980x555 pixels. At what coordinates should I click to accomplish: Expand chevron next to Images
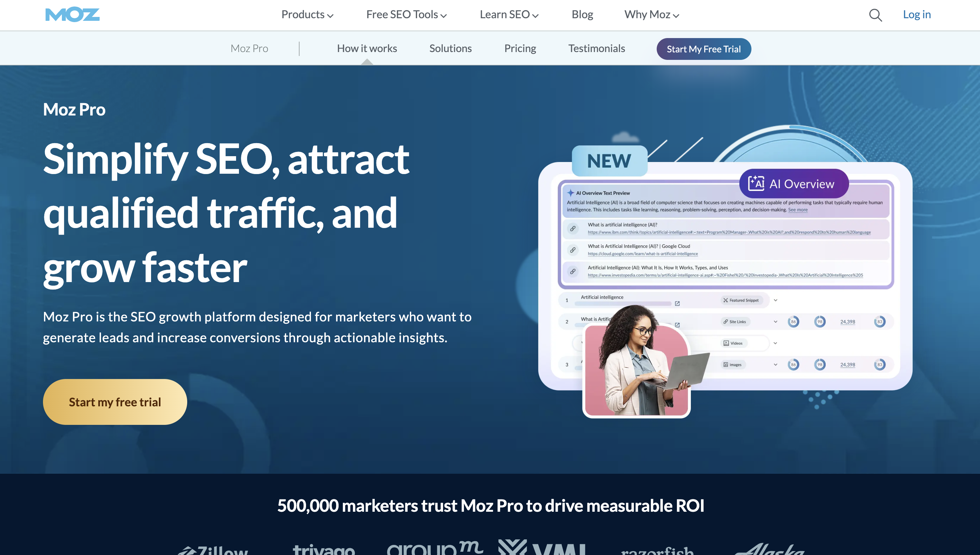coord(776,364)
